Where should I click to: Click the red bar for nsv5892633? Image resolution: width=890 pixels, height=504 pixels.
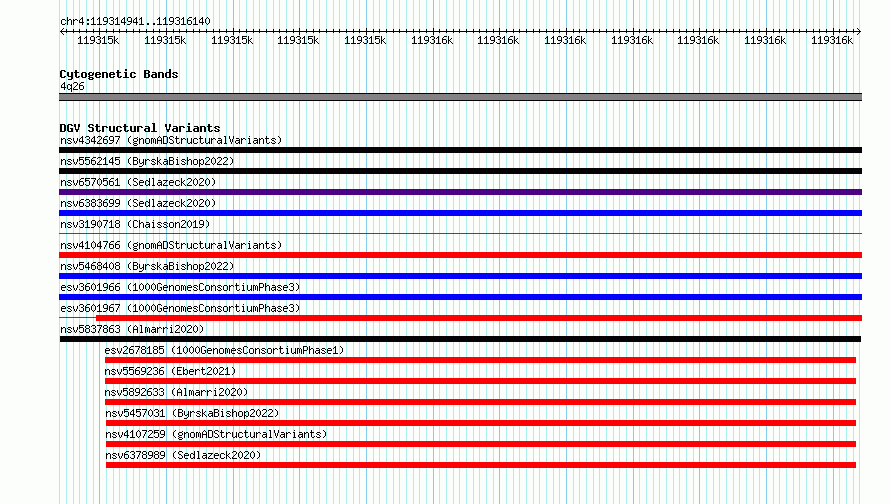480,402
